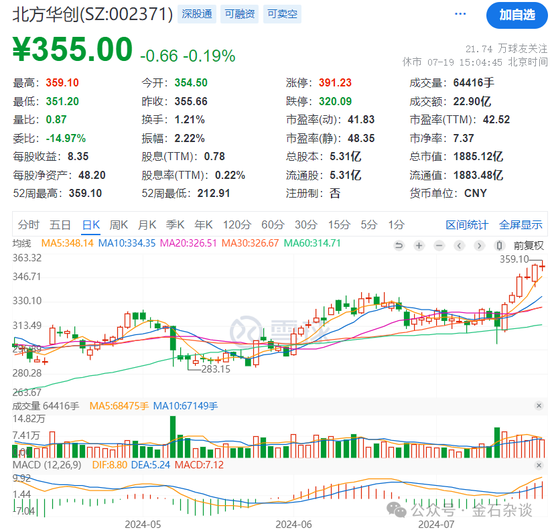Viewport: 550px width, 532px height.
Task: Click the current price ¥355.00
Action: tap(73, 49)
